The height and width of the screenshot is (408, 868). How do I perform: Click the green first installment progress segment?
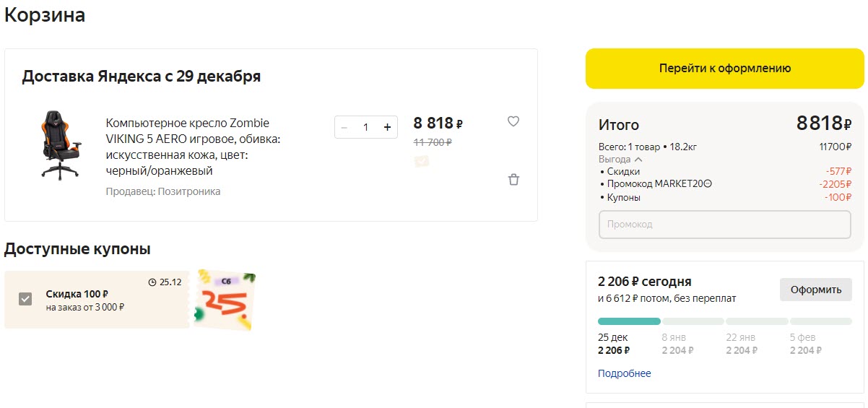(x=629, y=321)
